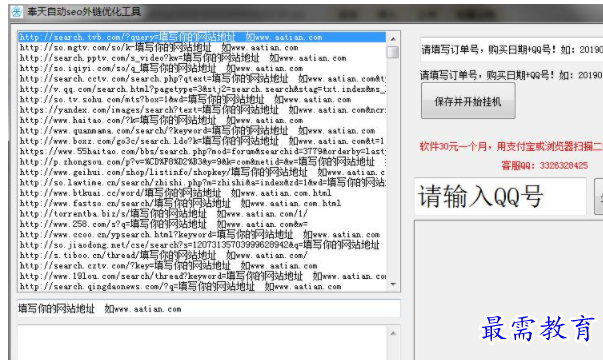The height and width of the screenshot is (360, 603).
Task: Select the www.haitao.com URL row
Action: [x=202, y=120]
